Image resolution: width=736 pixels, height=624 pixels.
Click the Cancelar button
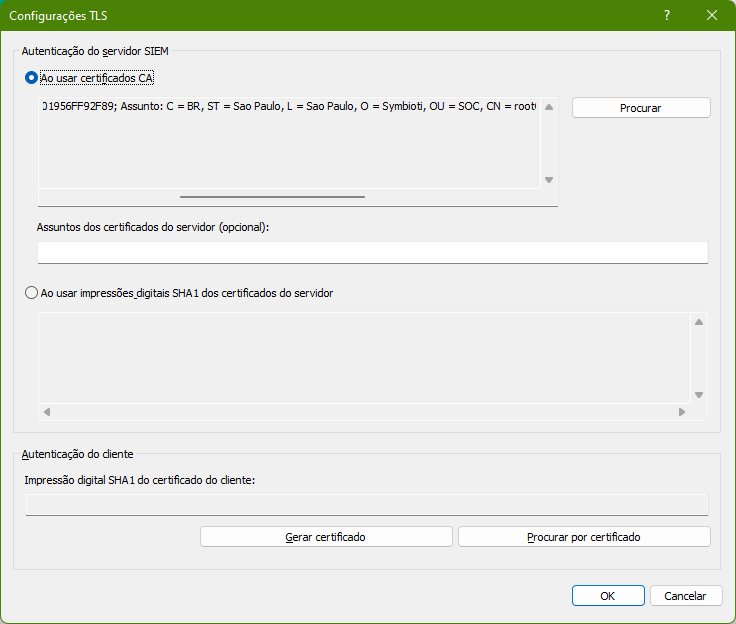[x=685, y=595]
